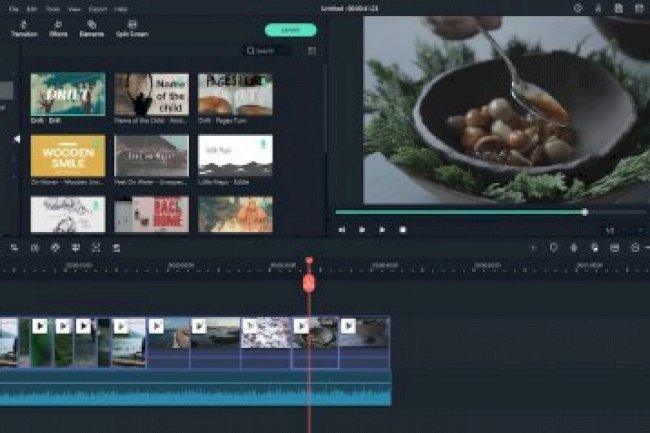Image resolution: width=650 pixels, height=433 pixels.
Task: Switch to the Effects tab
Action: [58, 29]
